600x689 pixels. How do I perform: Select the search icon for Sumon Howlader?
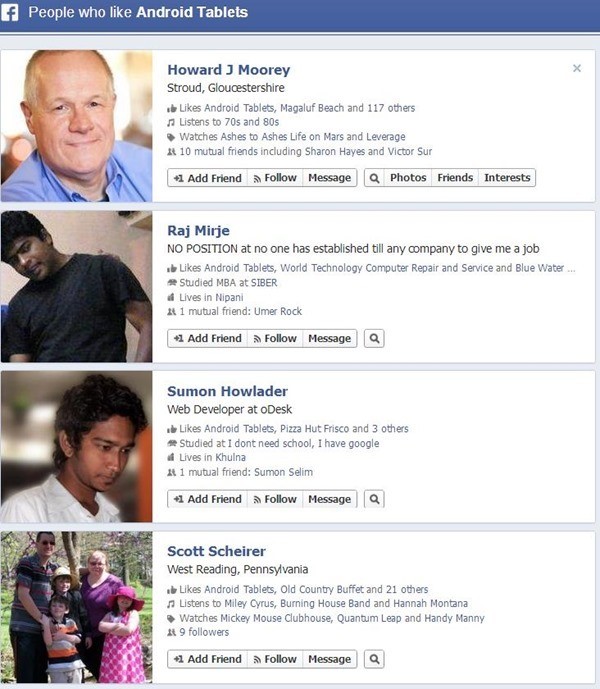(x=374, y=499)
